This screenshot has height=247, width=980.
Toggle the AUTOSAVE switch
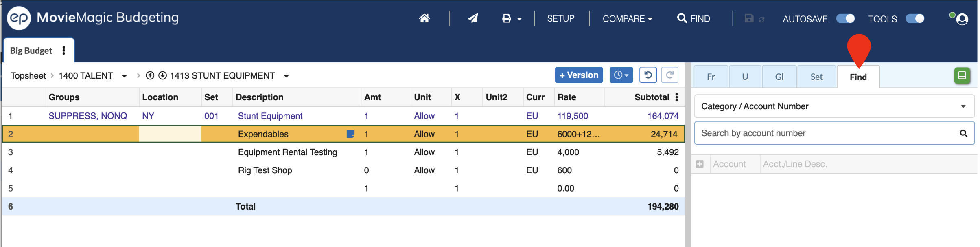[x=845, y=19]
